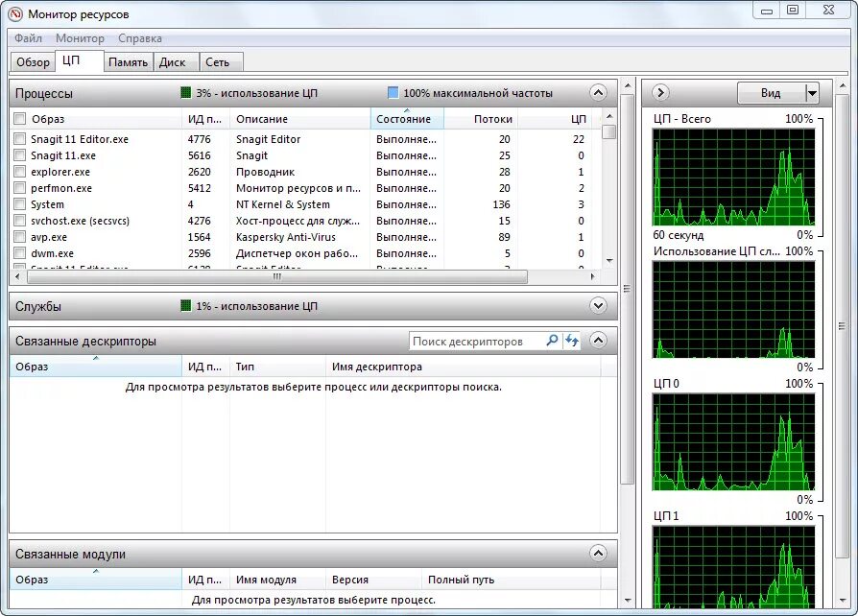Switch to the Обзор tab
This screenshot has width=858, height=616.
point(33,61)
